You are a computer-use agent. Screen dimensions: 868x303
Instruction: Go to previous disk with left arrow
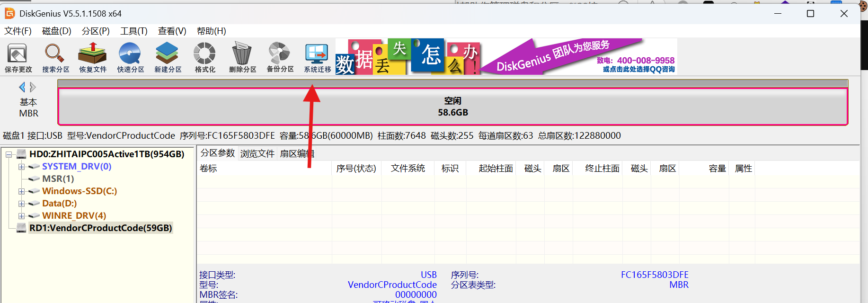point(22,87)
